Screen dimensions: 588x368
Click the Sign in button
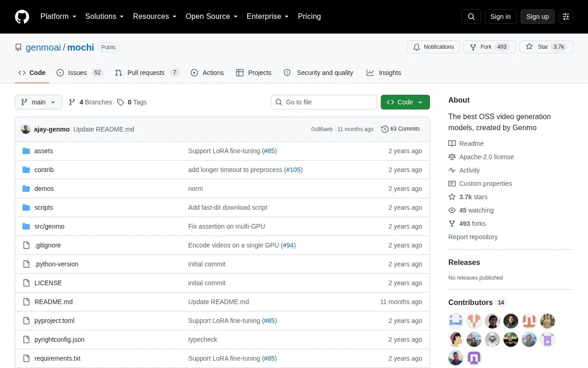click(500, 17)
